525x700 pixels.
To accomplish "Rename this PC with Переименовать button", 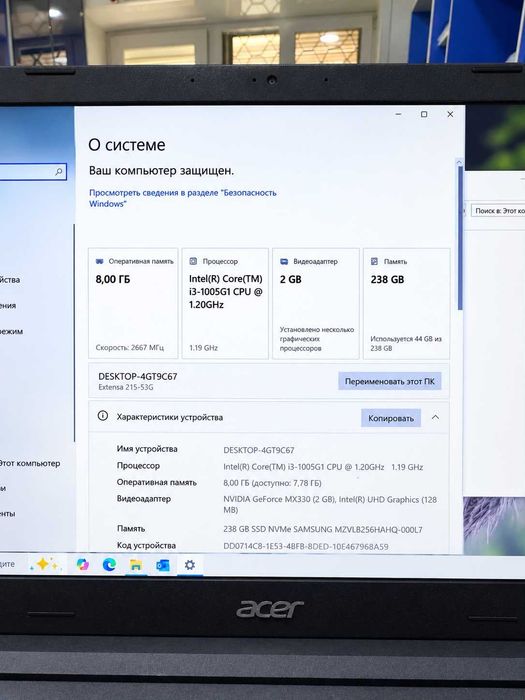I will click(390, 381).
